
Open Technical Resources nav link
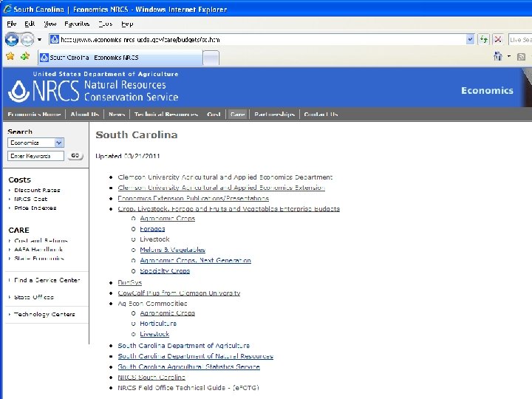166,115
